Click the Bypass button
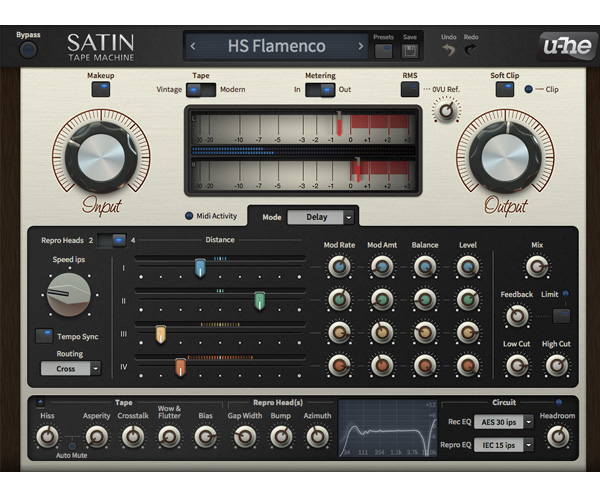 [x=28, y=50]
